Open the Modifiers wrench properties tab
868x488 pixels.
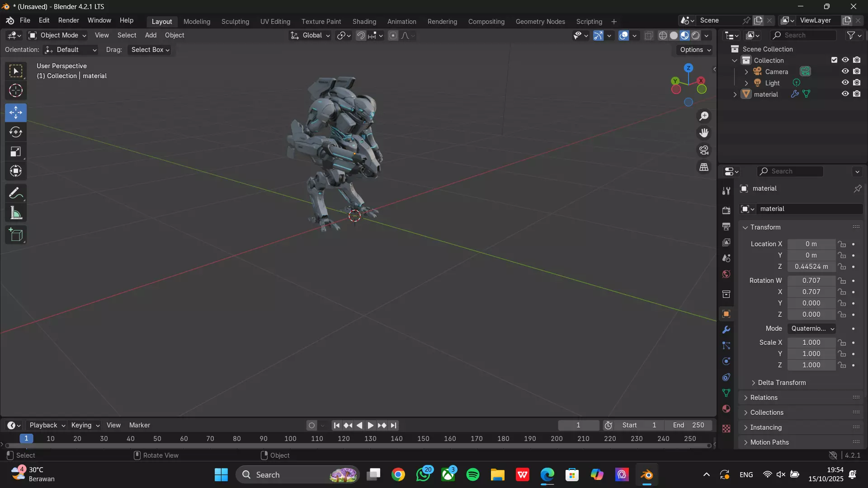726,330
